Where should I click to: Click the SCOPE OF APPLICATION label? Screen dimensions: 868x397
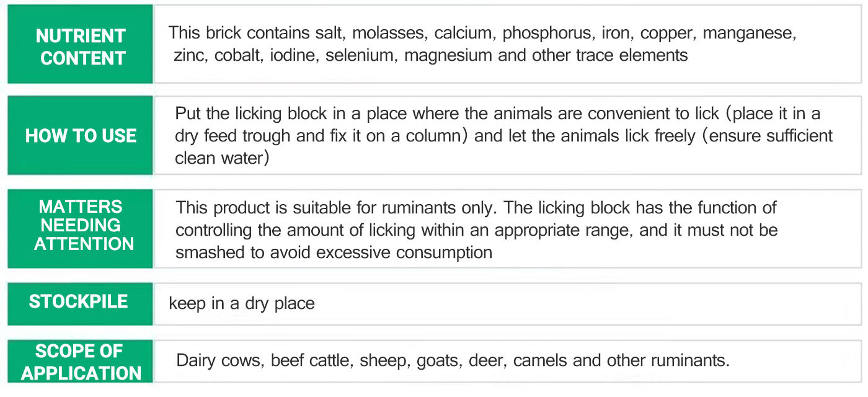point(81,362)
